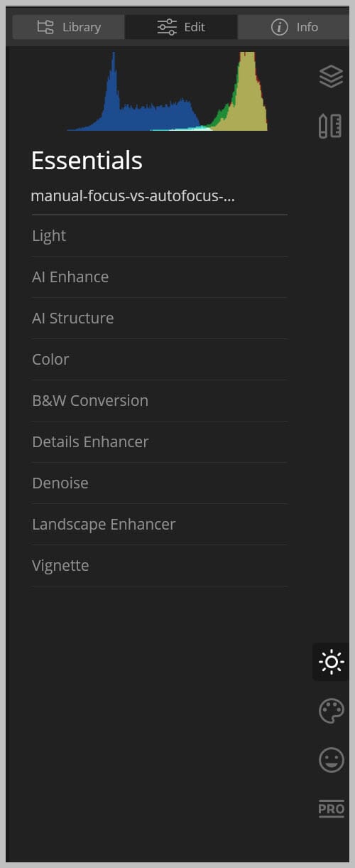
Task: Expand the AI Enhance tool
Action: [x=160, y=277]
